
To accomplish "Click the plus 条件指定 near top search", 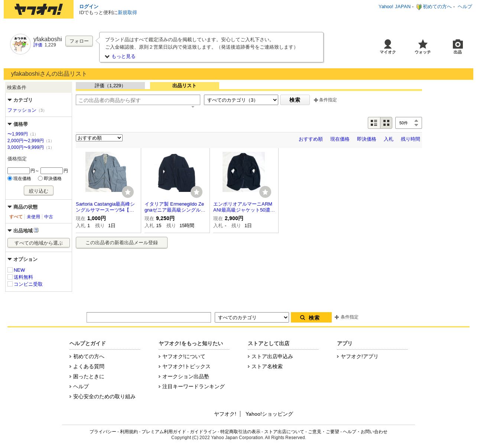I will click(325, 100).
